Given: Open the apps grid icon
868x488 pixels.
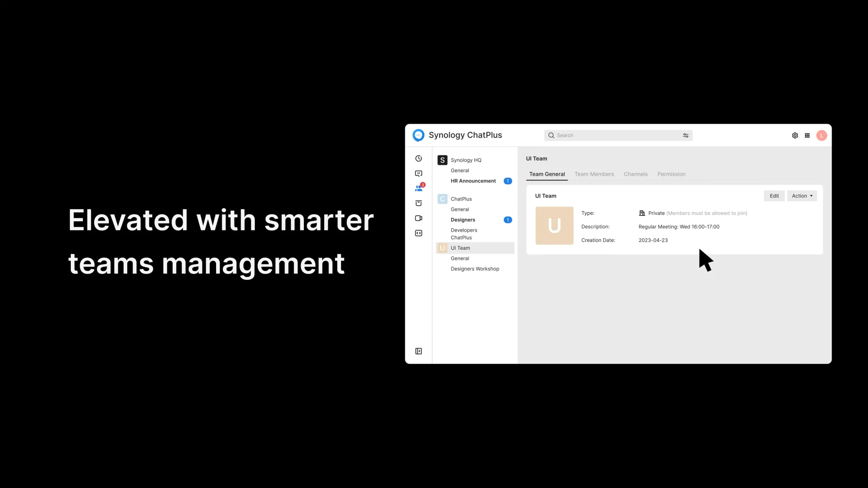Looking at the screenshot, I should [807, 135].
